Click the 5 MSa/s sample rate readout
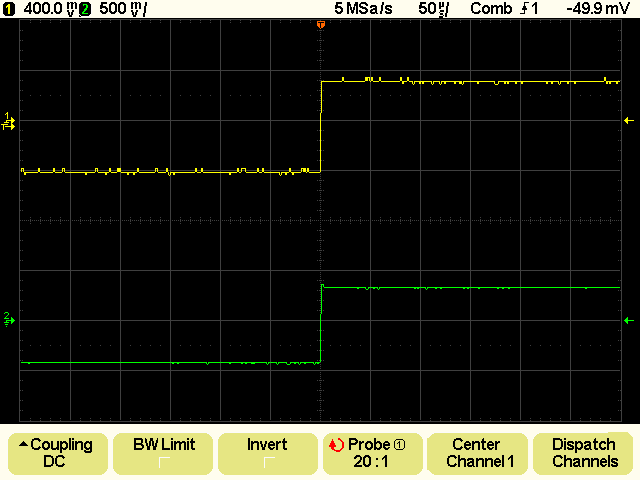 (363, 9)
